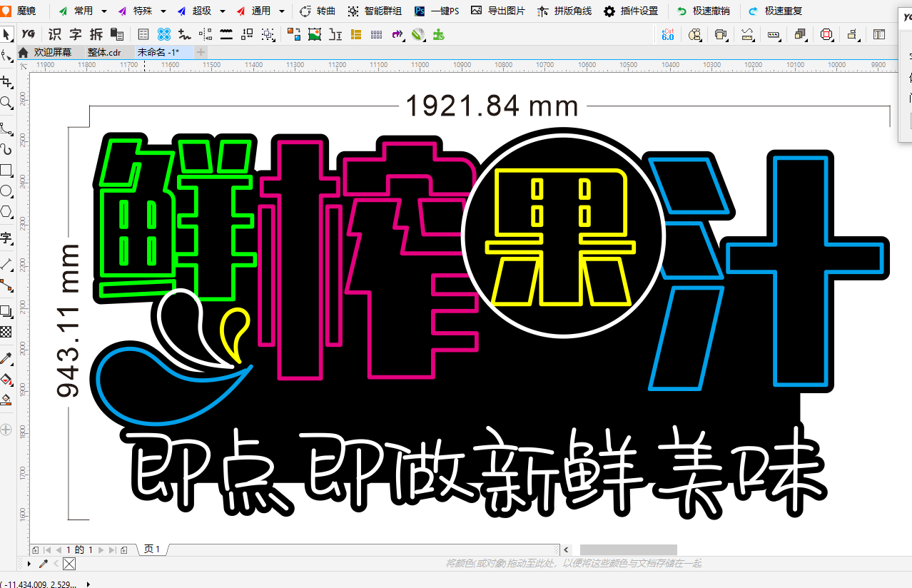The image size is (912, 588).
Task: Expand the 通用 dropdown arrow
Action: (282, 11)
